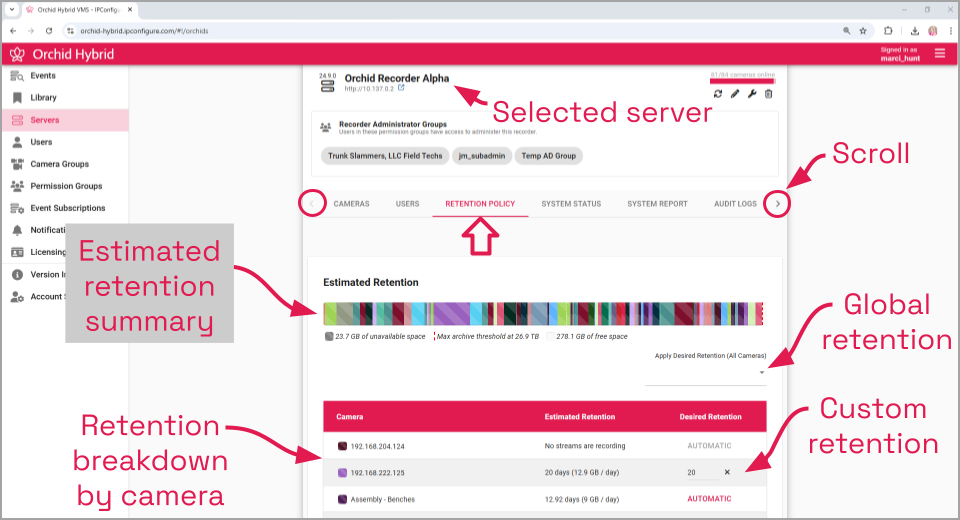
Task: Click jm_subadmin group chip
Action: tap(482, 156)
